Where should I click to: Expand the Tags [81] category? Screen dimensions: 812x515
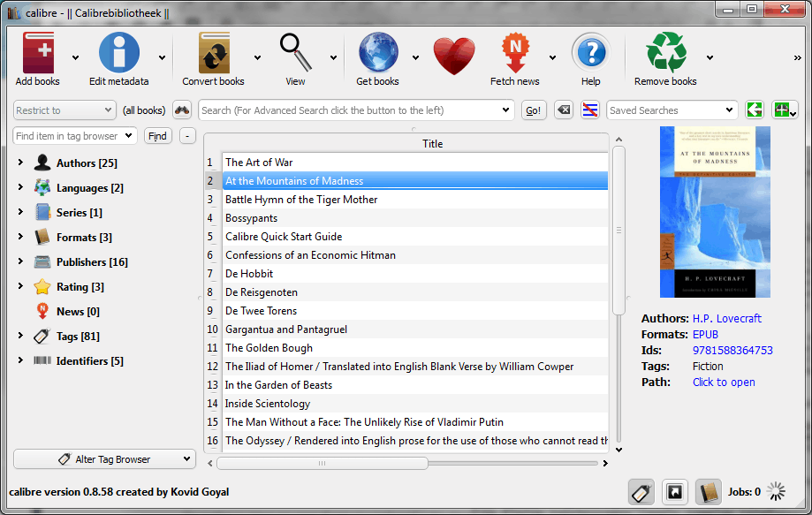point(20,336)
